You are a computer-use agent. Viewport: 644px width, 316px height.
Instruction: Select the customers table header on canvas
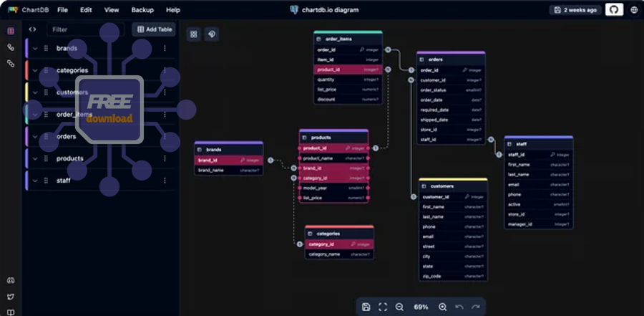tap(453, 186)
